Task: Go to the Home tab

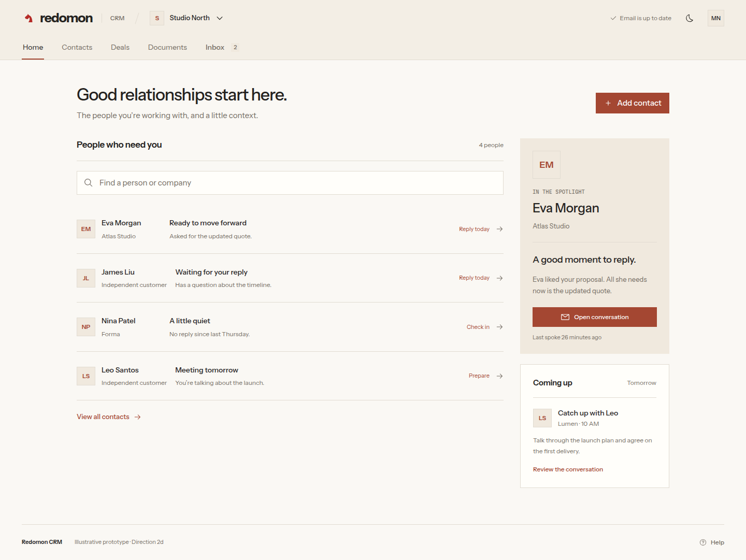Action: tap(33, 47)
